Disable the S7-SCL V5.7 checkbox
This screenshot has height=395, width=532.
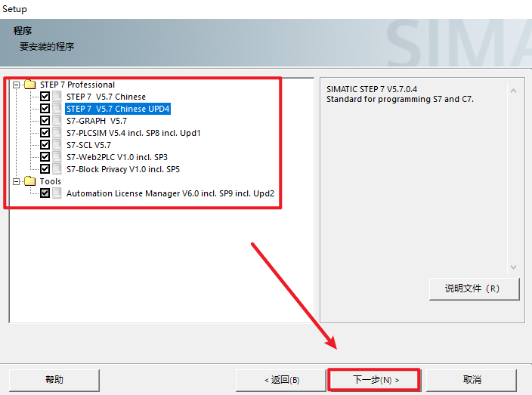[x=45, y=145]
